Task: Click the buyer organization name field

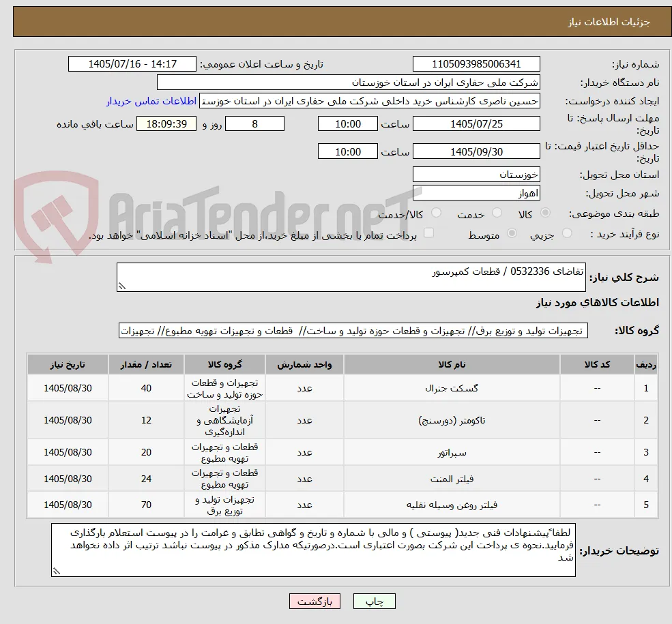Action: click(349, 83)
